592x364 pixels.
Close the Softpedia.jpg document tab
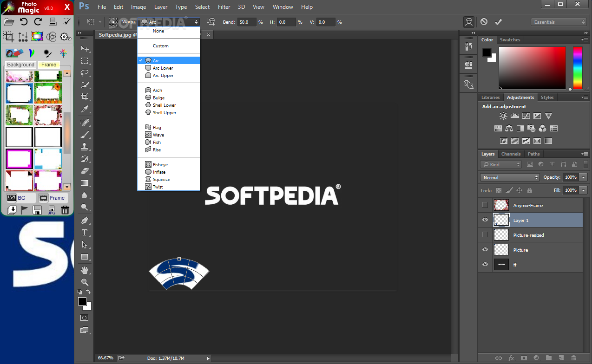tap(209, 35)
